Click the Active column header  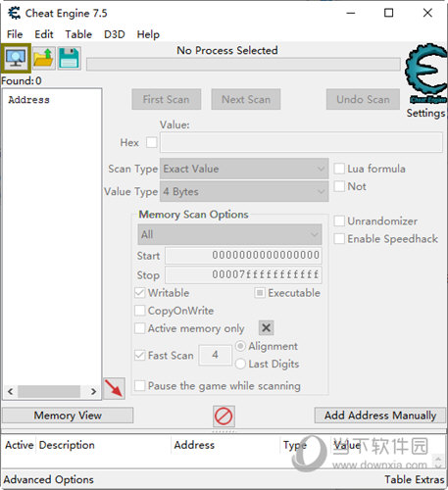(20, 445)
